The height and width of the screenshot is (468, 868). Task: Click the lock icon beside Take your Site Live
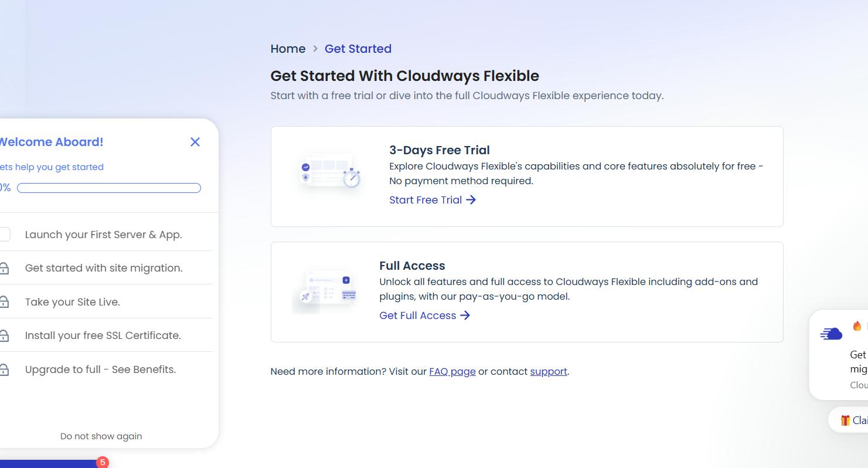4,302
